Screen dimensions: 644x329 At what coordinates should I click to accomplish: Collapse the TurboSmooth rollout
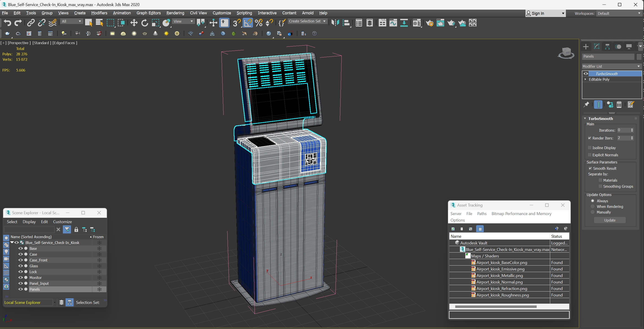coord(585,118)
